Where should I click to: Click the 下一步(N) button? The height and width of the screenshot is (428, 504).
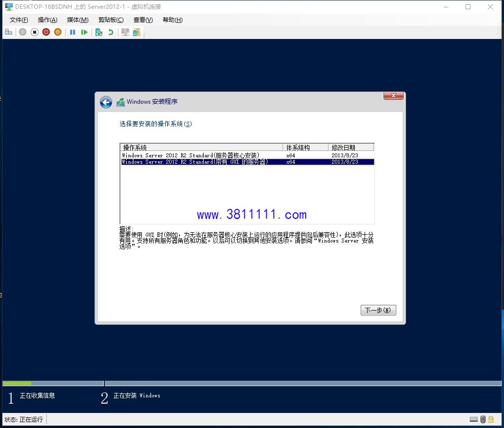(x=378, y=310)
